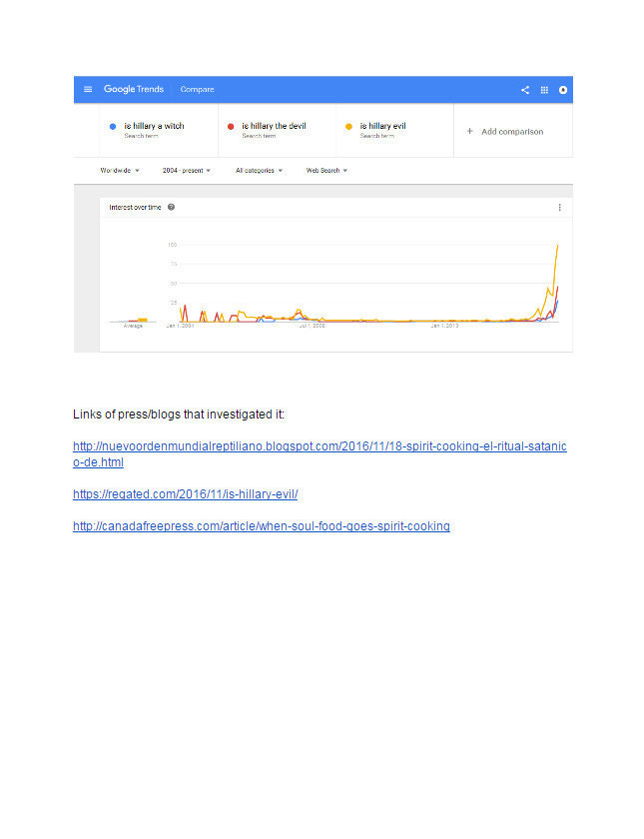Open the Google apps grid icon

(x=544, y=90)
